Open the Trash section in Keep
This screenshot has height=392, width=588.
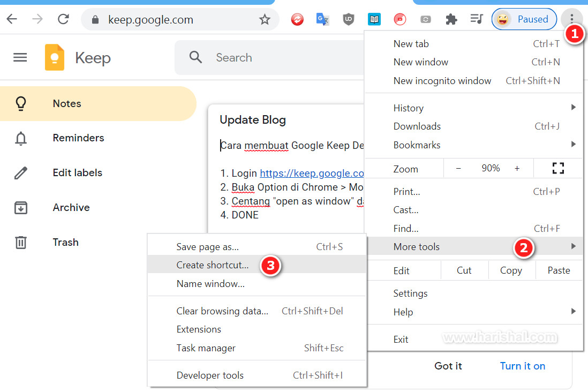[x=65, y=242]
